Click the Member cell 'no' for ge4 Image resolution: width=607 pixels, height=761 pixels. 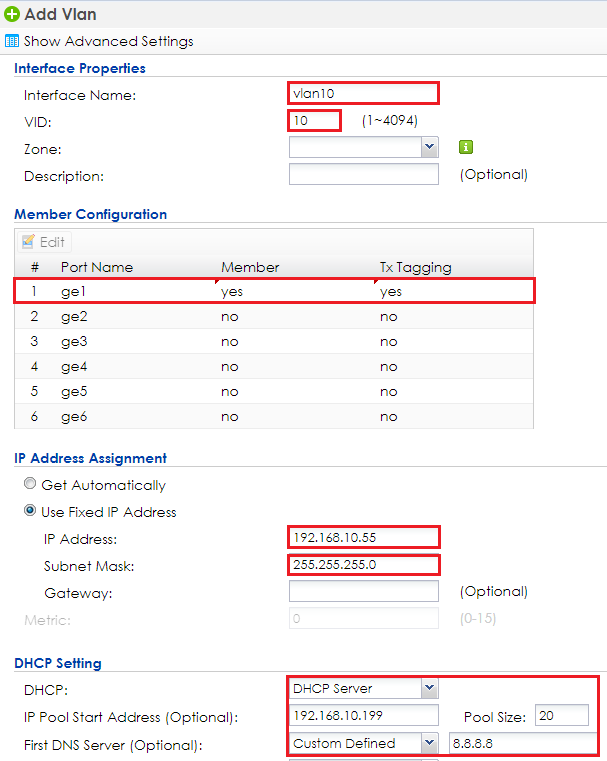point(230,367)
